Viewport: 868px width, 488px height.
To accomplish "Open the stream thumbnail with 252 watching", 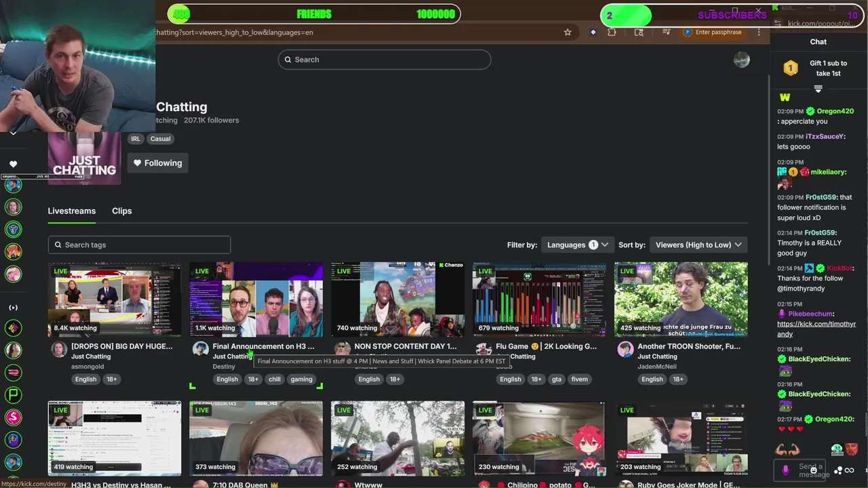I will (x=398, y=439).
